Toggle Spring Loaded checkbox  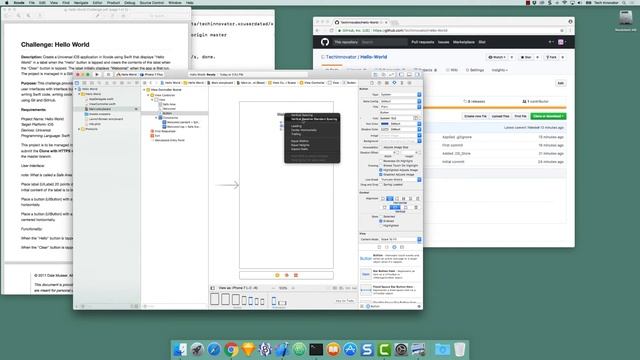tap(381, 184)
